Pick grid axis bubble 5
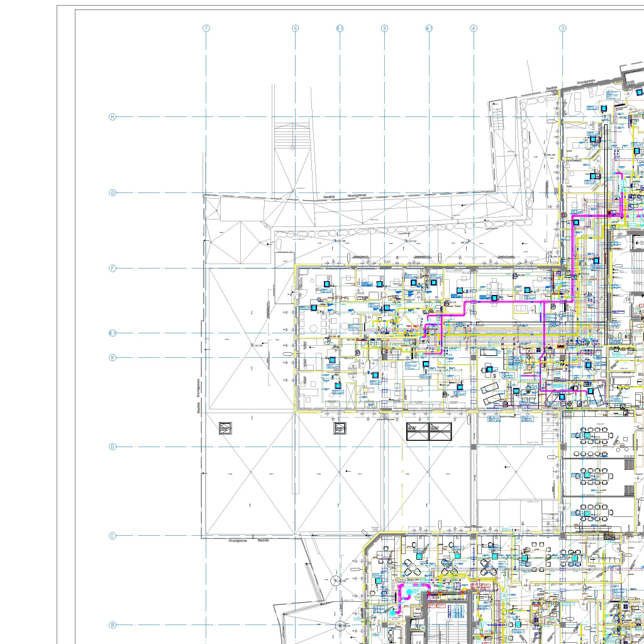This screenshot has height=644, width=644. pos(384,28)
